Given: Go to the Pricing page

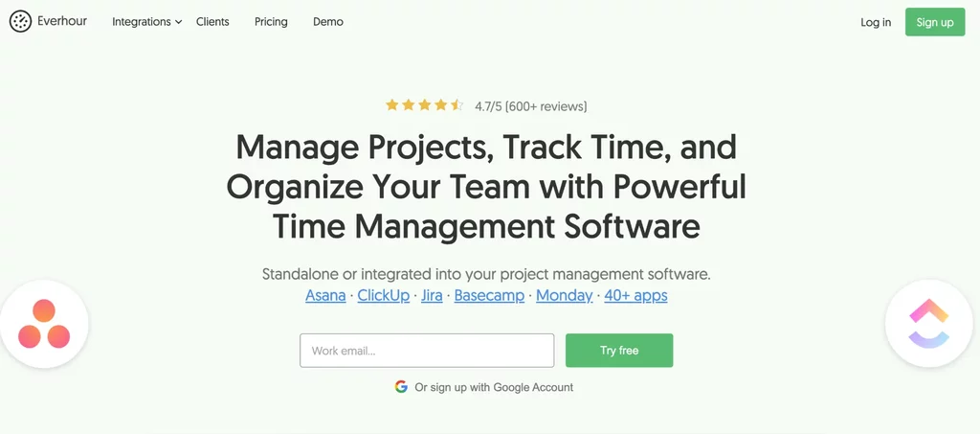Looking at the screenshot, I should pos(271,22).
